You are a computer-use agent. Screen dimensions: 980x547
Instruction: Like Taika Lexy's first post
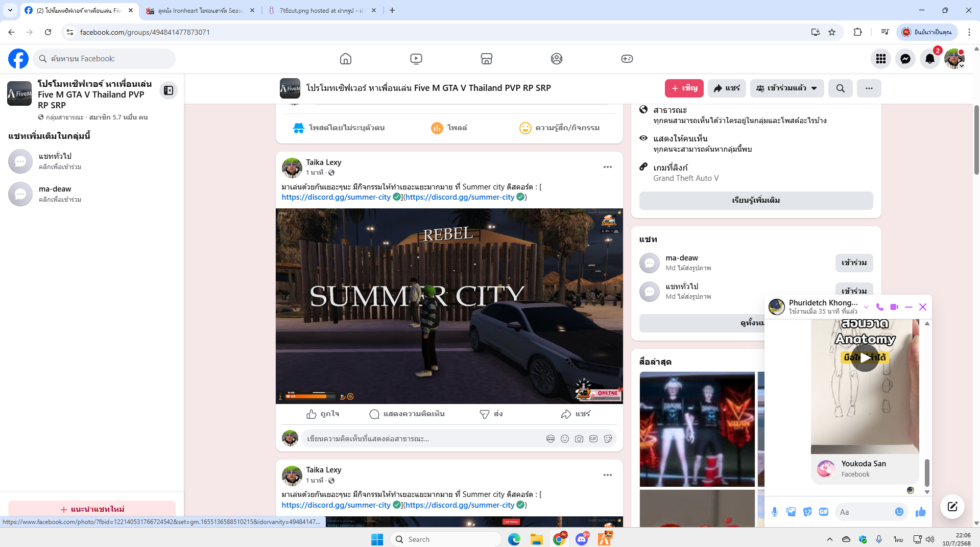[x=322, y=414]
